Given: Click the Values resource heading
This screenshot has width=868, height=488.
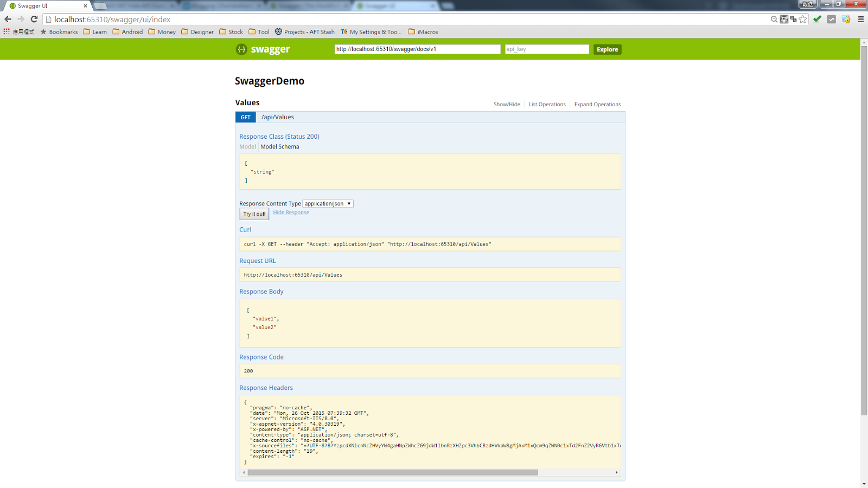Looking at the screenshot, I should click(247, 102).
